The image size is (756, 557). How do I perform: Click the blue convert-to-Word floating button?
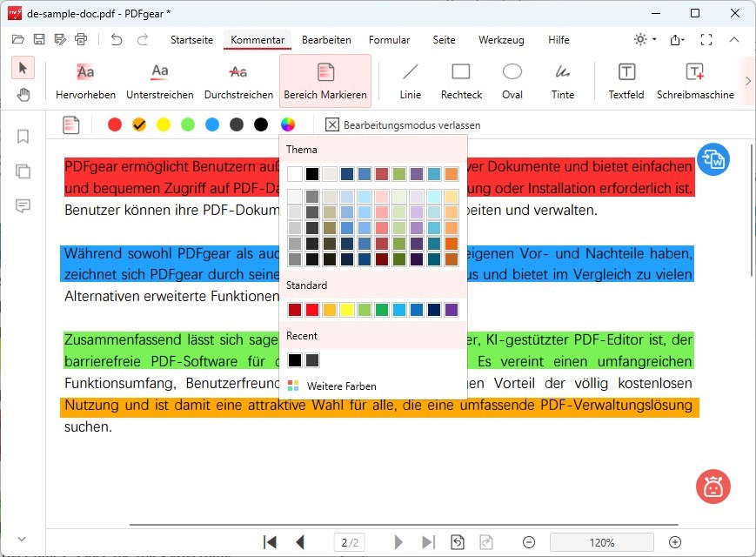[713, 159]
